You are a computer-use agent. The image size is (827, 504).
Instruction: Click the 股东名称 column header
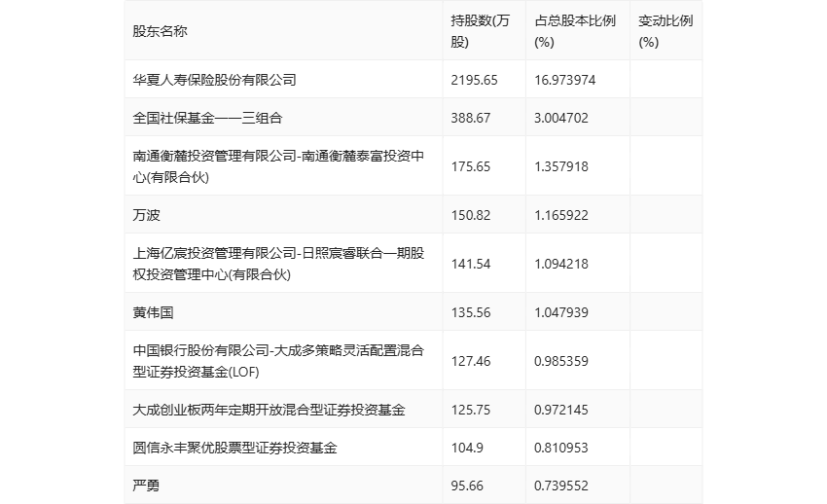click(x=160, y=31)
